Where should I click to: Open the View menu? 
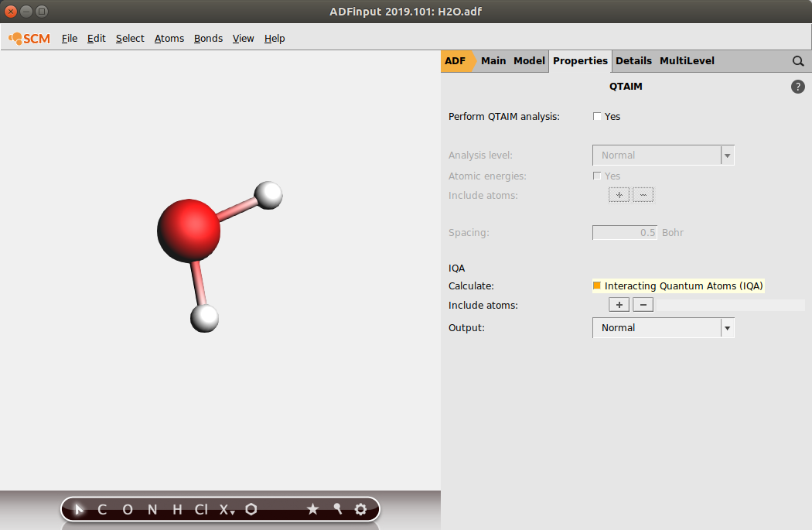click(x=243, y=39)
